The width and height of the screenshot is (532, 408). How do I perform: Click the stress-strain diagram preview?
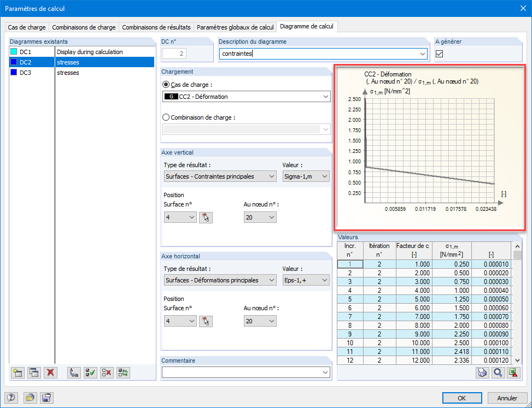(430, 148)
